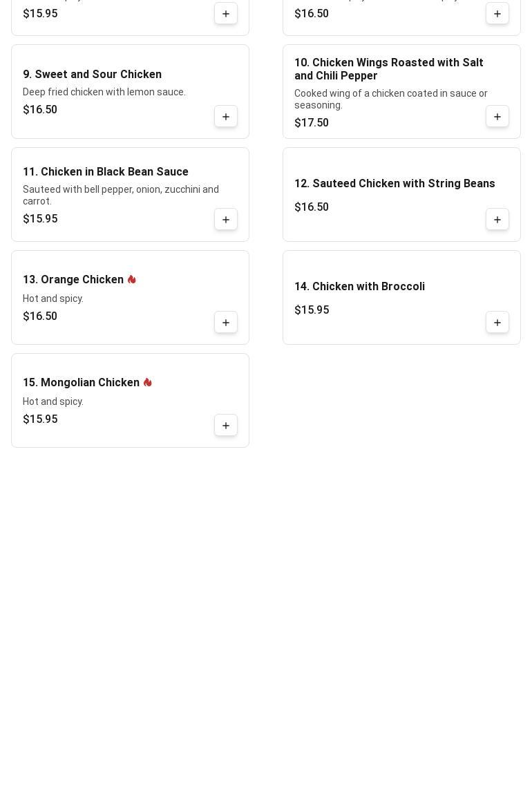This screenshot has height=796, width=532.
Task: Click the "Deep fried chicken with lemon sauce" description
Action: 104,92
